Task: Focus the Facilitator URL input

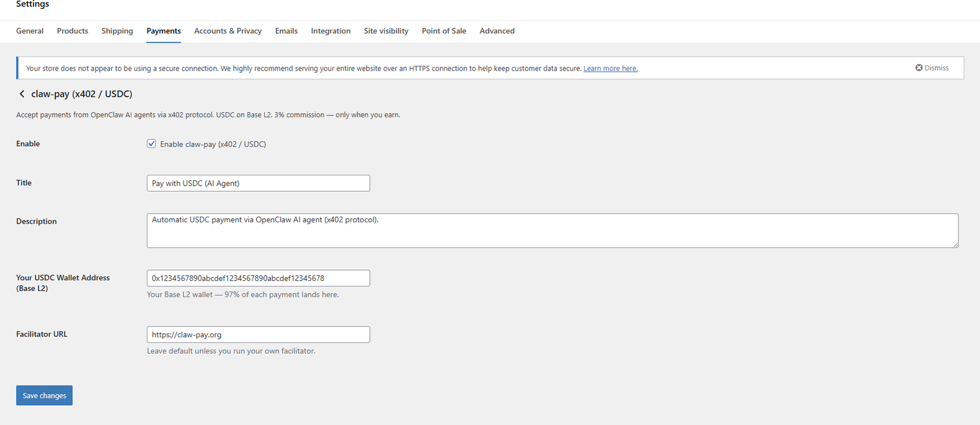Action: pyautogui.click(x=258, y=334)
